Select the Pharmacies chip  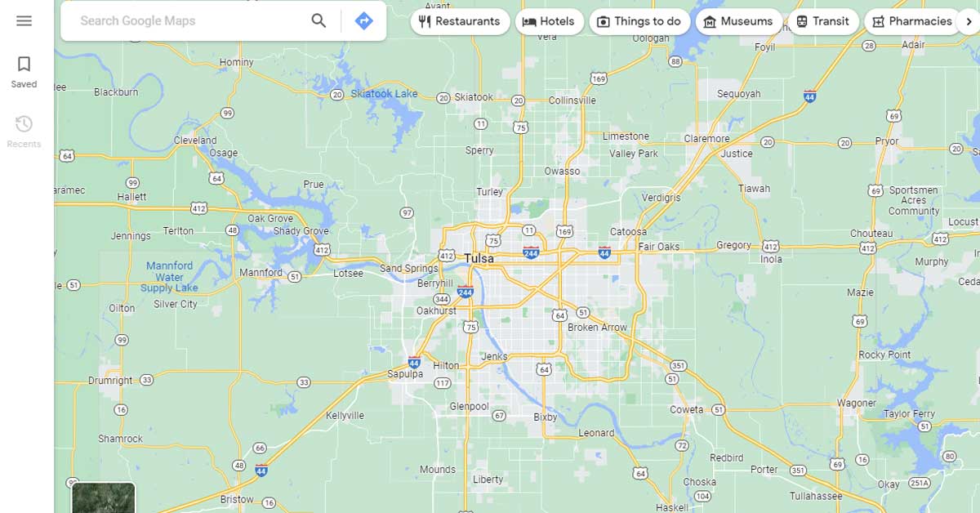click(x=912, y=21)
